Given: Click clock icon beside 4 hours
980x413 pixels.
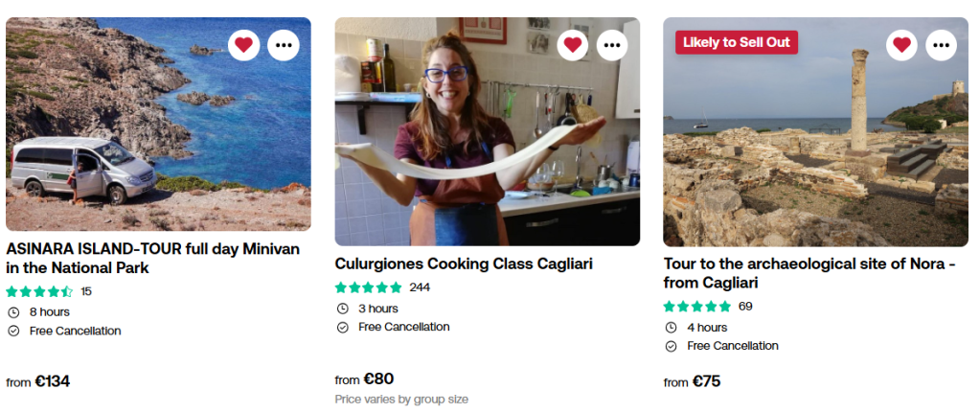Looking at the screenshot, I should click(671, 328).
